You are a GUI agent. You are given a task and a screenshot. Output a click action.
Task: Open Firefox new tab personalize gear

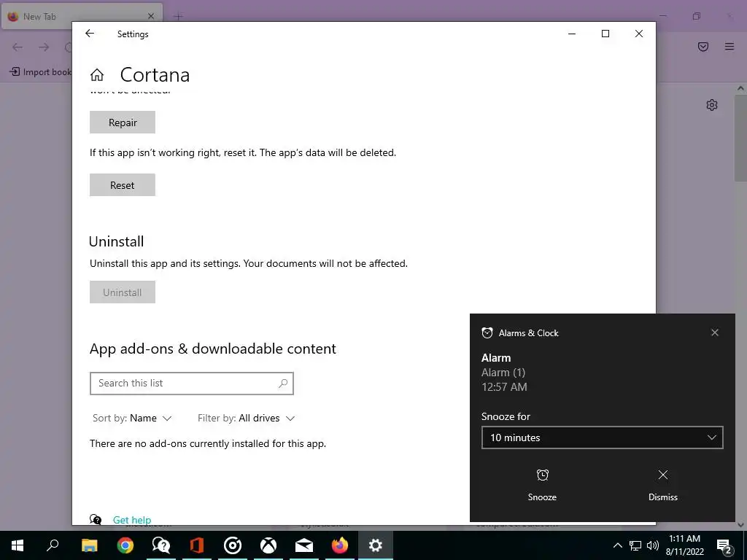(712, 105)
